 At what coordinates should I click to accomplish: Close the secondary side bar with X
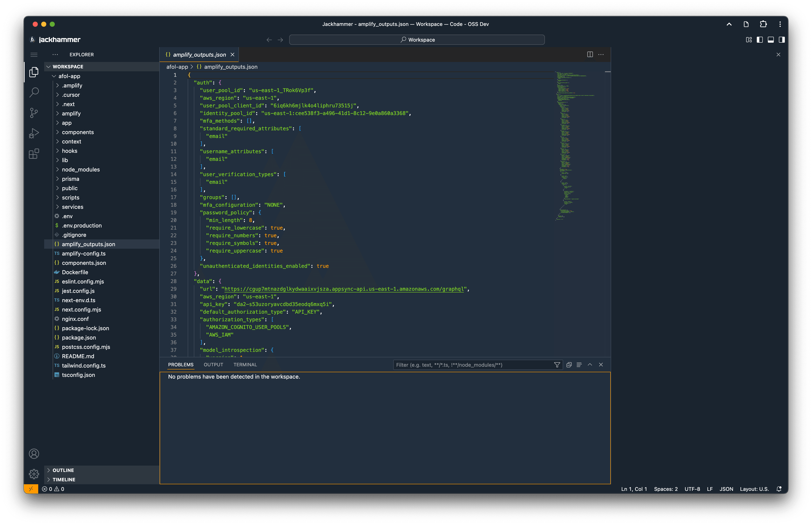[x=778, y=55]
